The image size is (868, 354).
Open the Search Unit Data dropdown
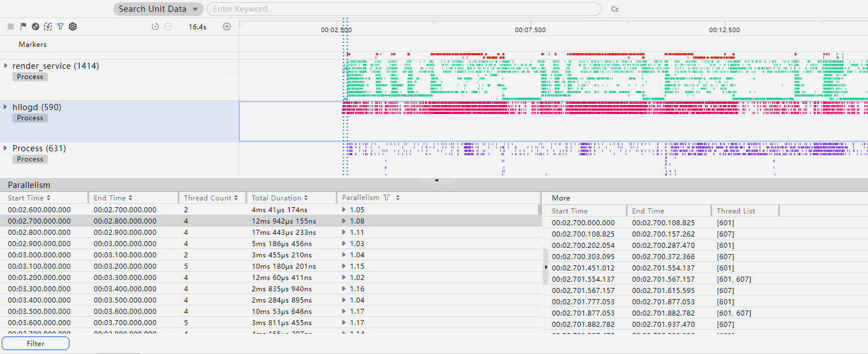(158, 9)
